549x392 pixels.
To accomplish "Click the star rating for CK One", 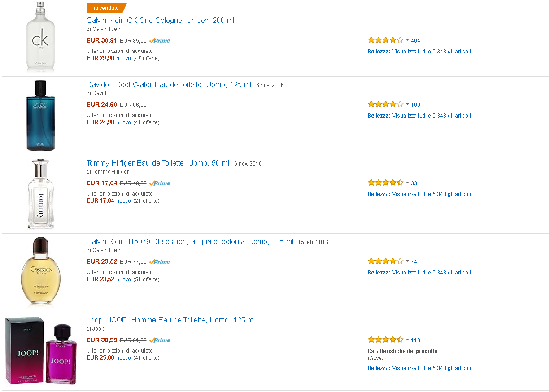I will click(385, 40).
